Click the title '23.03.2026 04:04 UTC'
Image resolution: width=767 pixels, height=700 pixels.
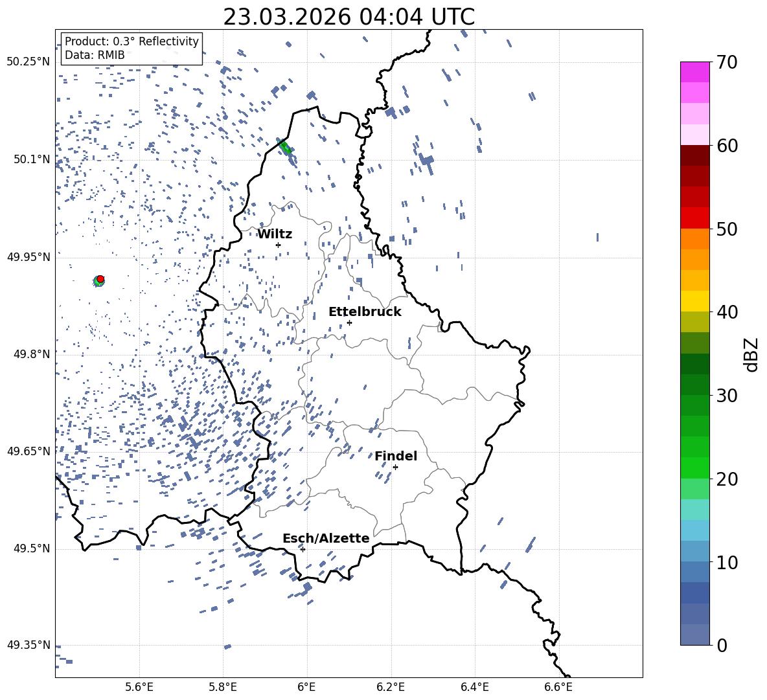(349, 17)
